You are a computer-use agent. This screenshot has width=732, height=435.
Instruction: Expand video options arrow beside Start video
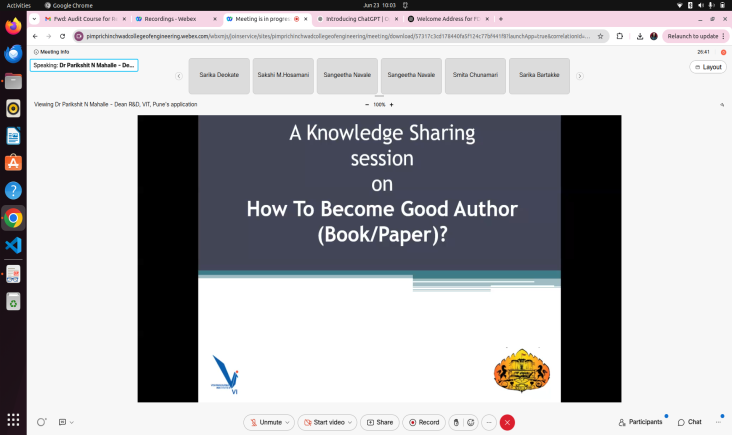coord(350,422)
